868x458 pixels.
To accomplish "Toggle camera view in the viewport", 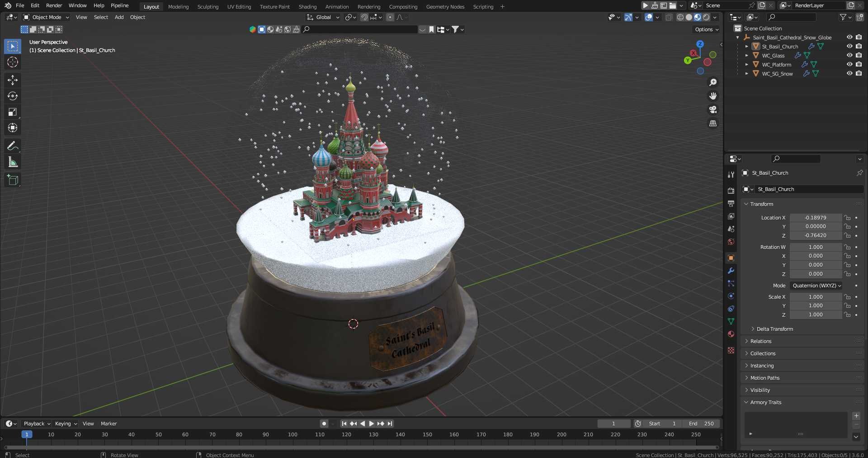I will 713,110.
